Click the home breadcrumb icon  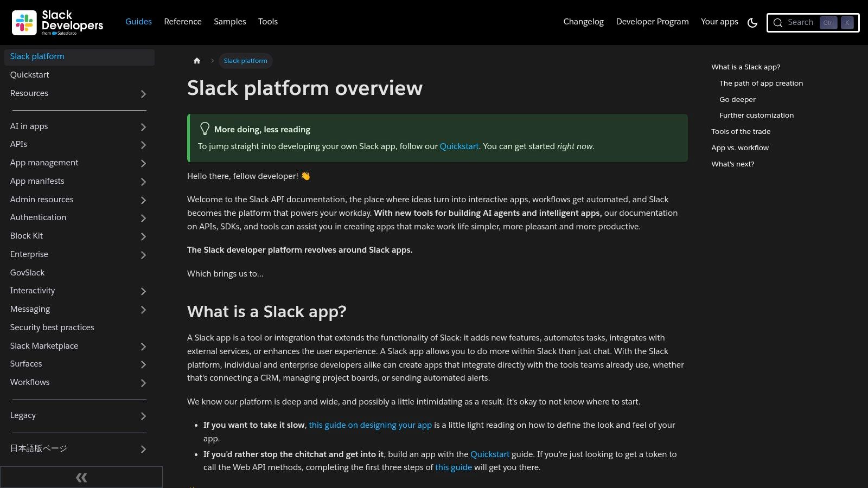coord(197,61)
